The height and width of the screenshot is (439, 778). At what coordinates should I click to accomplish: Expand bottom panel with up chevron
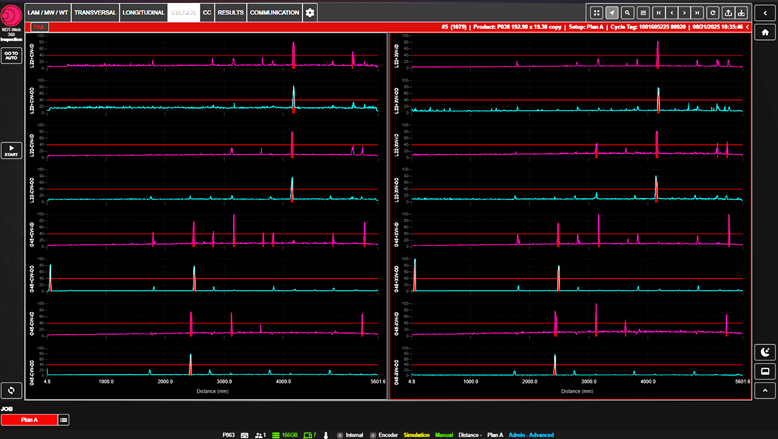[765, 390]
